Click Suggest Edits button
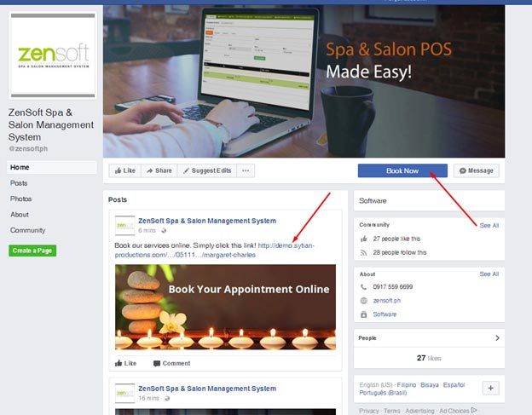 (x=207, y=170)
